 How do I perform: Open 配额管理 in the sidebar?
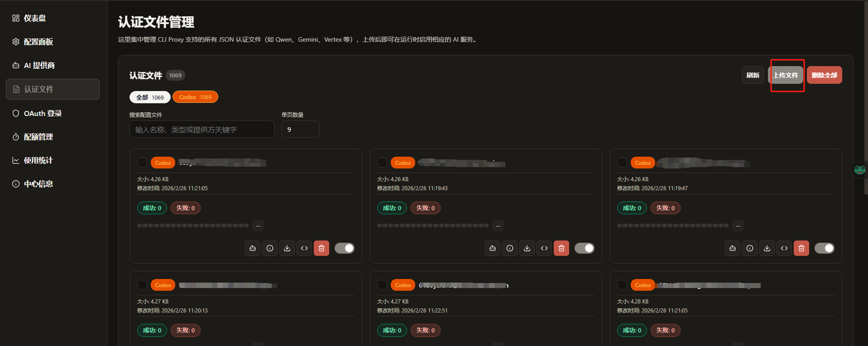click(38, 137)
